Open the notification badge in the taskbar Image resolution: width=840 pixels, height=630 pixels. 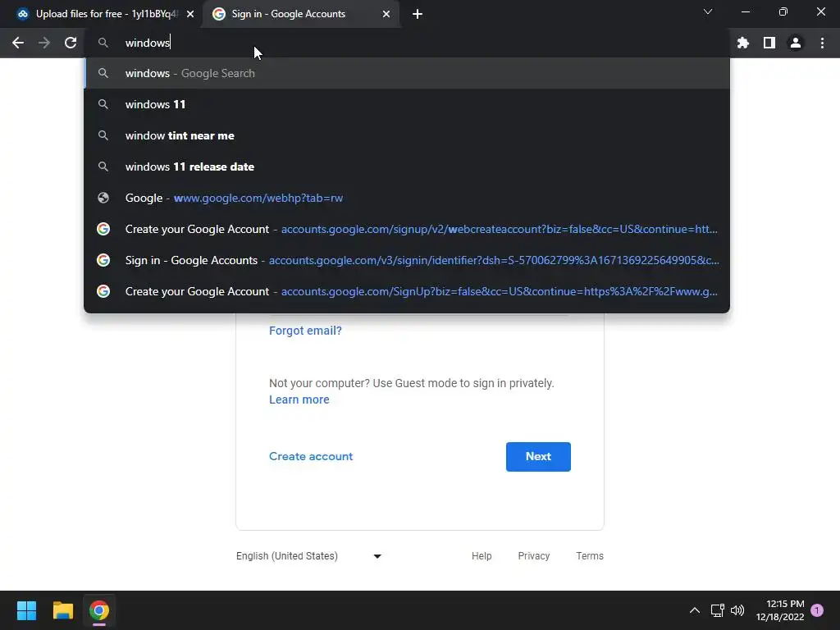point(817,610)
